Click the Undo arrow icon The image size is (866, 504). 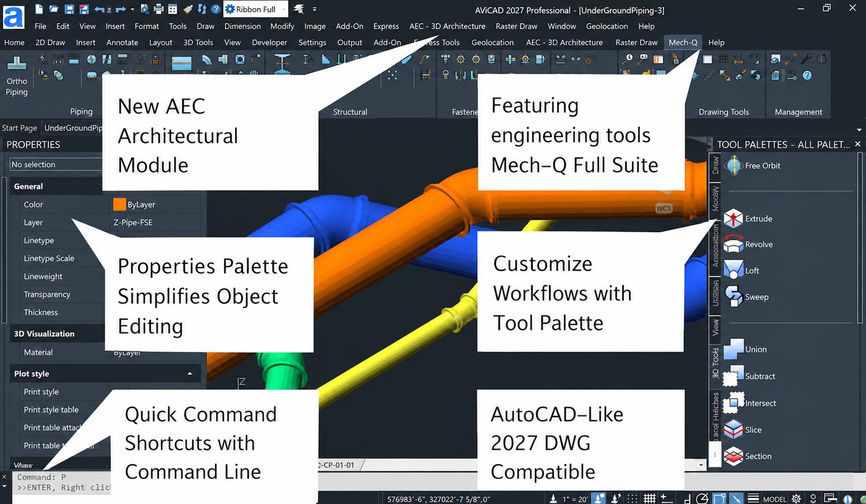tap(99, 9)
